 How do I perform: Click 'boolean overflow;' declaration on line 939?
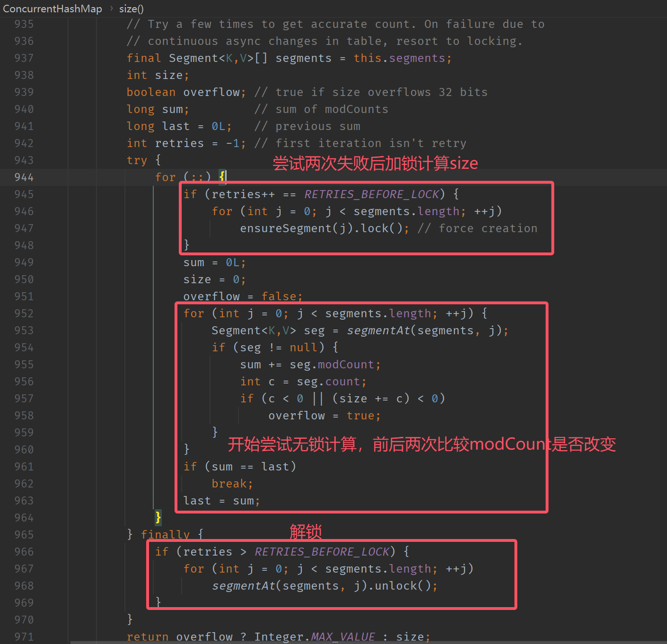tap(186, 92)
